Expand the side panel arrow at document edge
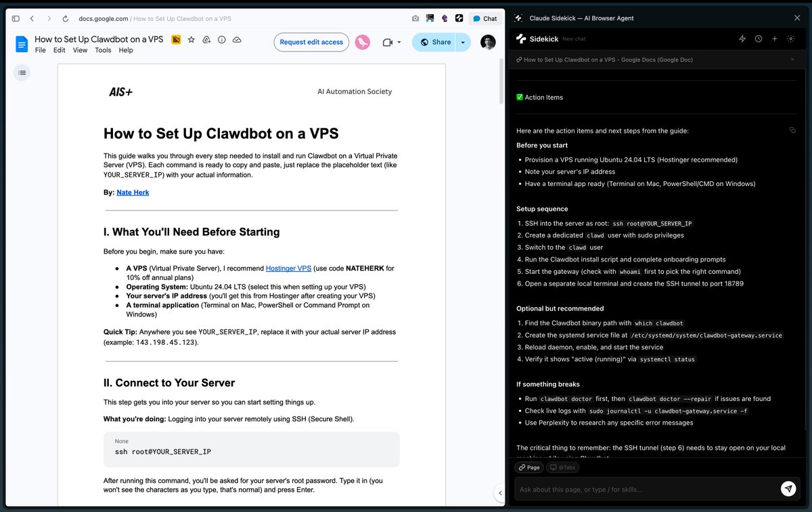Viewport: 812px width, 512px height. coord(499,492)
